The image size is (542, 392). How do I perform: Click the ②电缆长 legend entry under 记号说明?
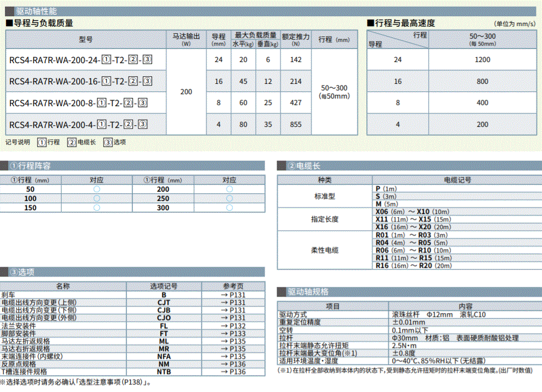click(x=81, y=142)
